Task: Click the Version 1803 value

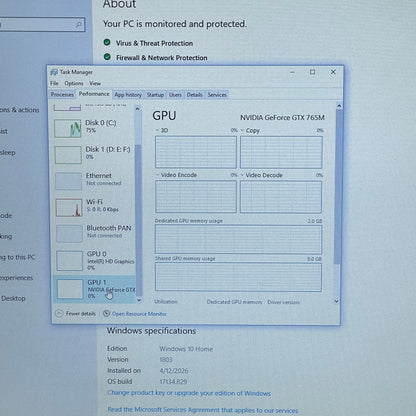Action: tap(166, 360)
